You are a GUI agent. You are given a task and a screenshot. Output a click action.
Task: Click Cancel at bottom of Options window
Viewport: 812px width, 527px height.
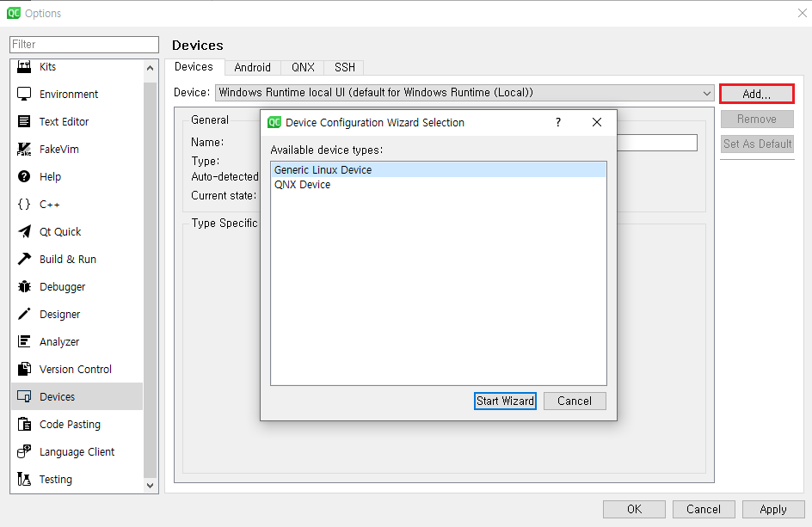click(704, 510)
